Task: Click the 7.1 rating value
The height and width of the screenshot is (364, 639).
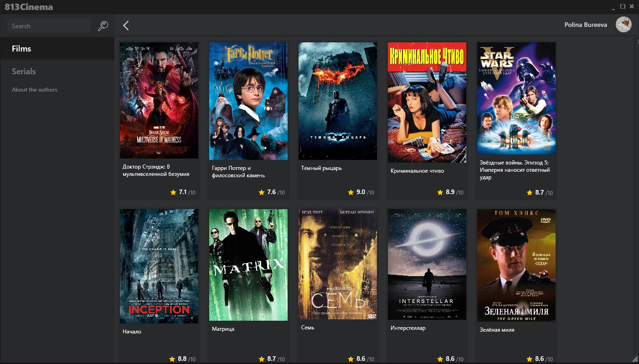Action: tap(183, 192)
